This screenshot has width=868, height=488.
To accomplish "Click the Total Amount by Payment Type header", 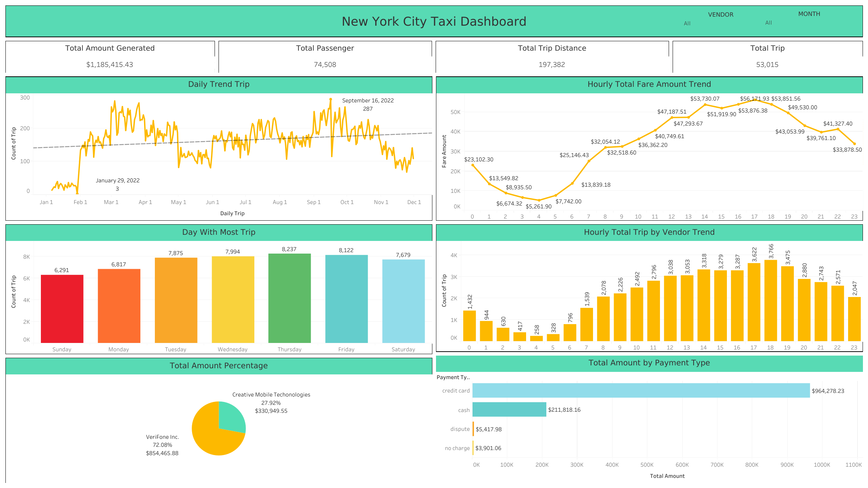I will coord(649,363).
